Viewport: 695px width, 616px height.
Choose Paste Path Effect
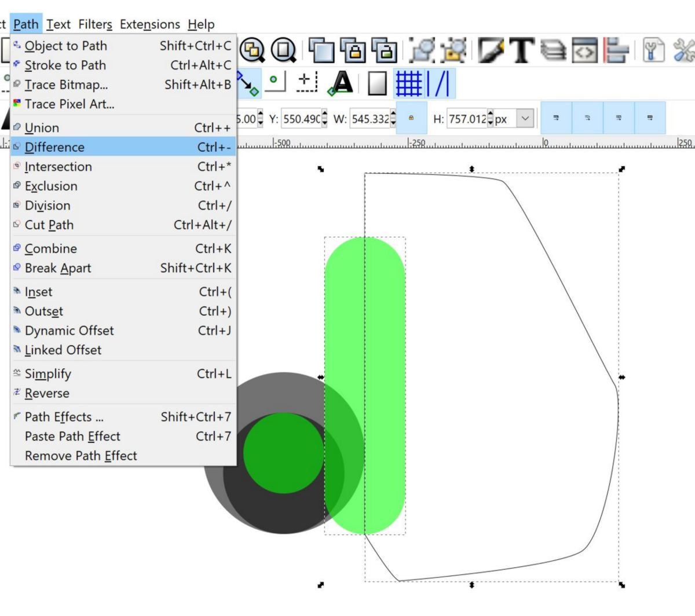pyautogui.click(x=123, y=436)
